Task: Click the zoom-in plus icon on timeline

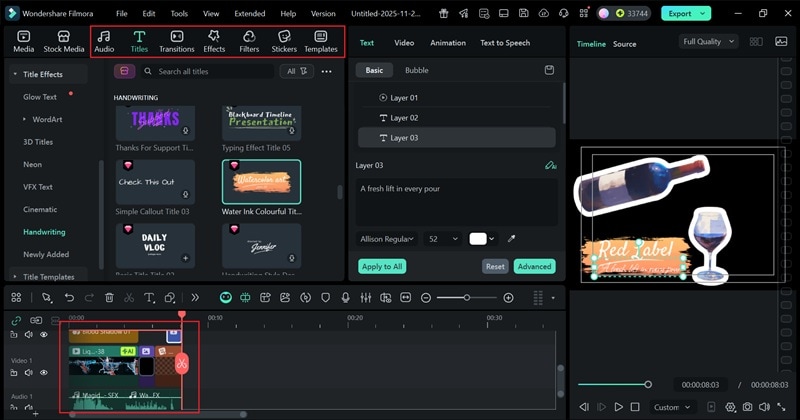Action: pos(508,298)
